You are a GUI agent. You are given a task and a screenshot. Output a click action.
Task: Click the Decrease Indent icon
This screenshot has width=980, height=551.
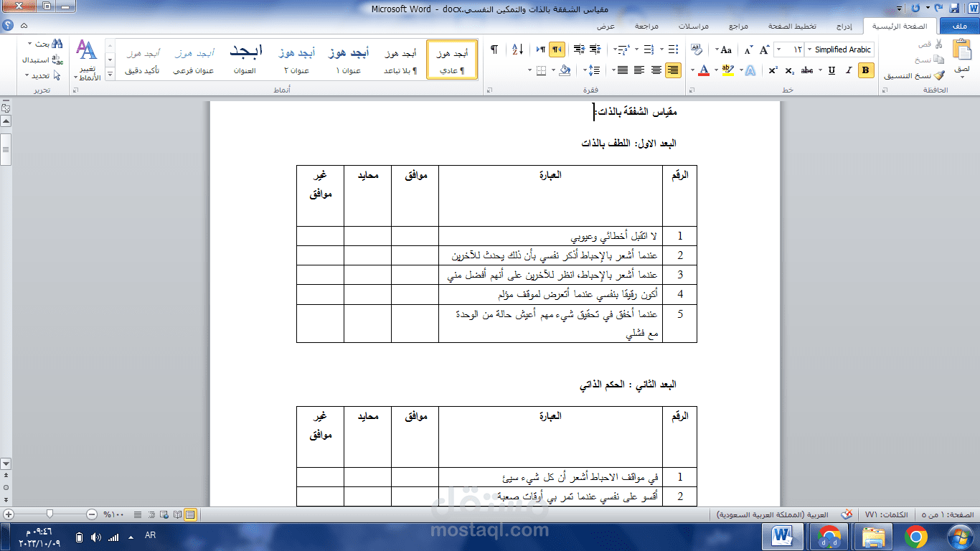point(595,50)
